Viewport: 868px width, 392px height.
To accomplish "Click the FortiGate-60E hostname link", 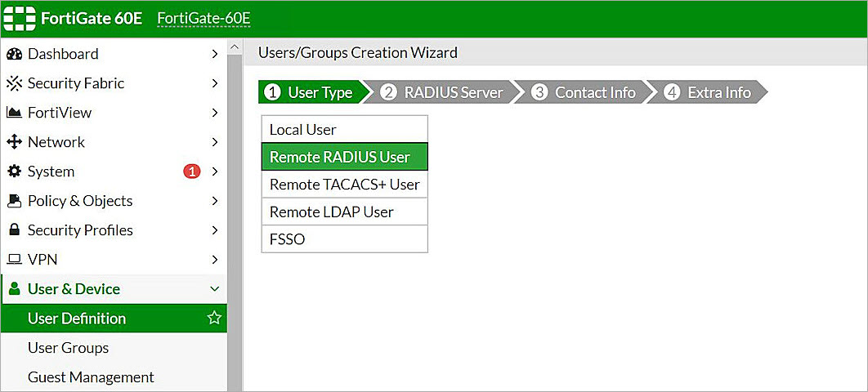I will pyautogui.click(x=204, y=18).
